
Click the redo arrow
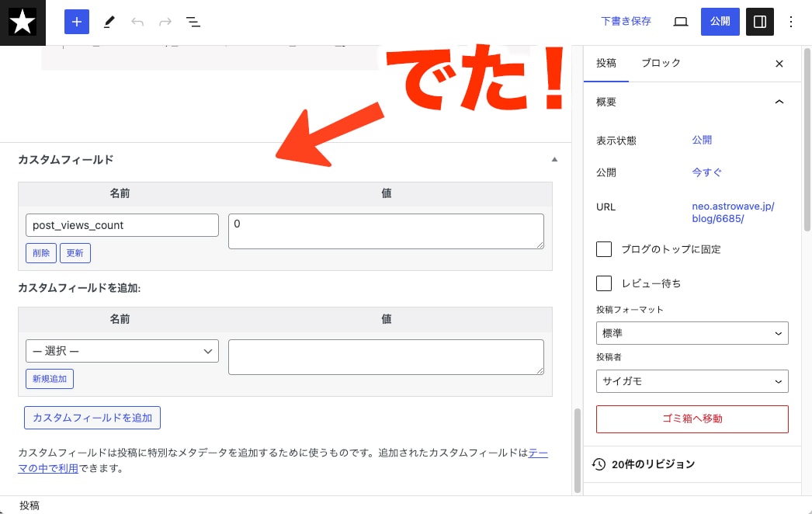[165, 22]
